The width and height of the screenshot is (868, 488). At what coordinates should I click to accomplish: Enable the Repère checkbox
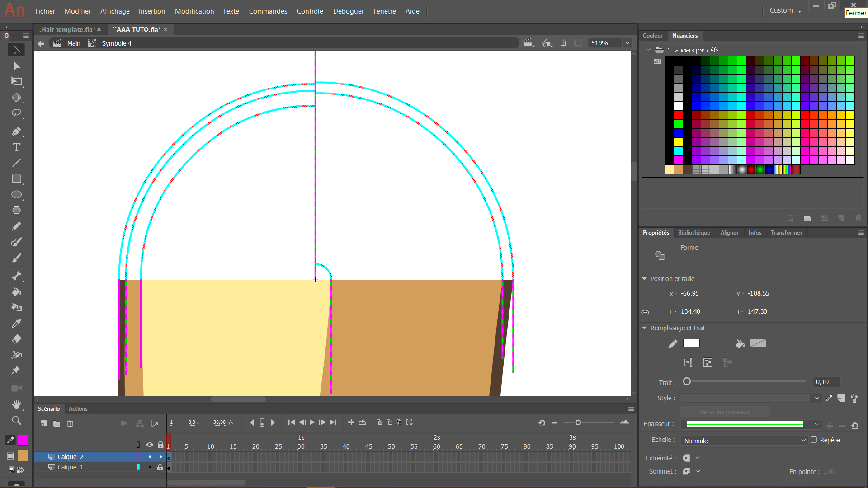[814, 440]
